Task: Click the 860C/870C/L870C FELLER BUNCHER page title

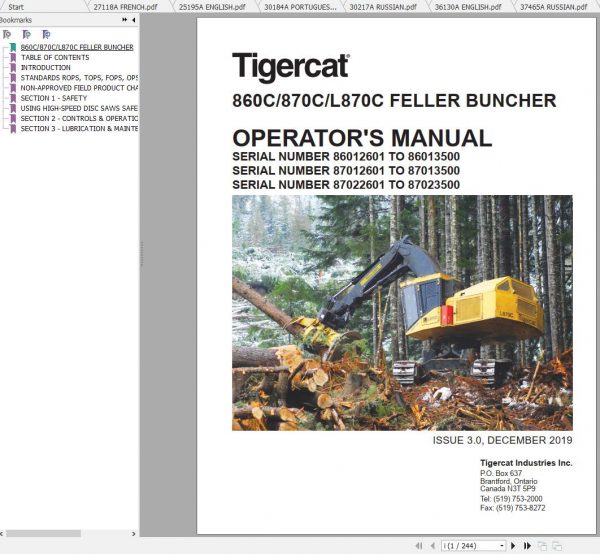Action: [x=394, y=101]
